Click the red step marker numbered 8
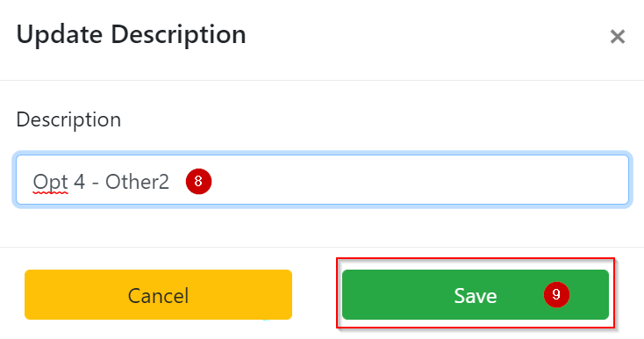Screen dimensions: 644x339 pos(199,181)
